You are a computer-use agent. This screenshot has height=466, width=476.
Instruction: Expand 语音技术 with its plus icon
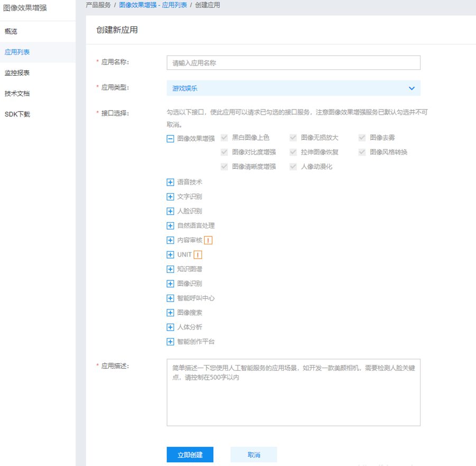pos(170,182)
